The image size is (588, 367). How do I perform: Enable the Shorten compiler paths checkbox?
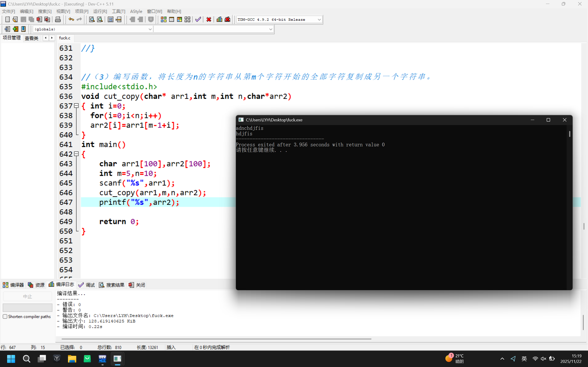(x=5, y=317)
